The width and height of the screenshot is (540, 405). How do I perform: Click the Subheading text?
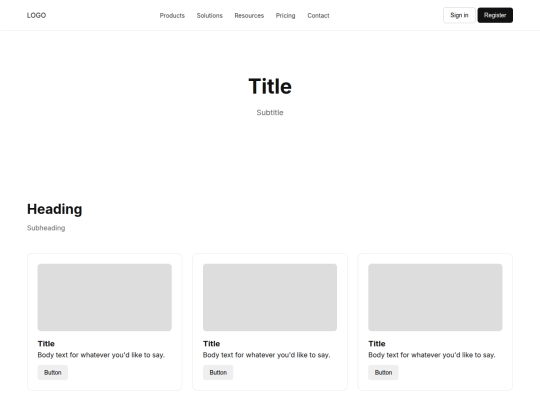(x=46, y=228)
